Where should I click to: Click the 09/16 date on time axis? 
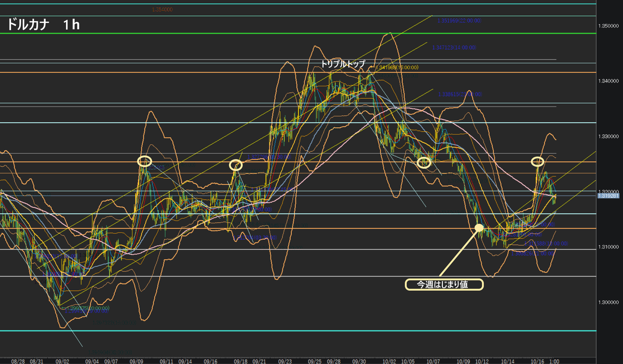[x=211, y=360]
